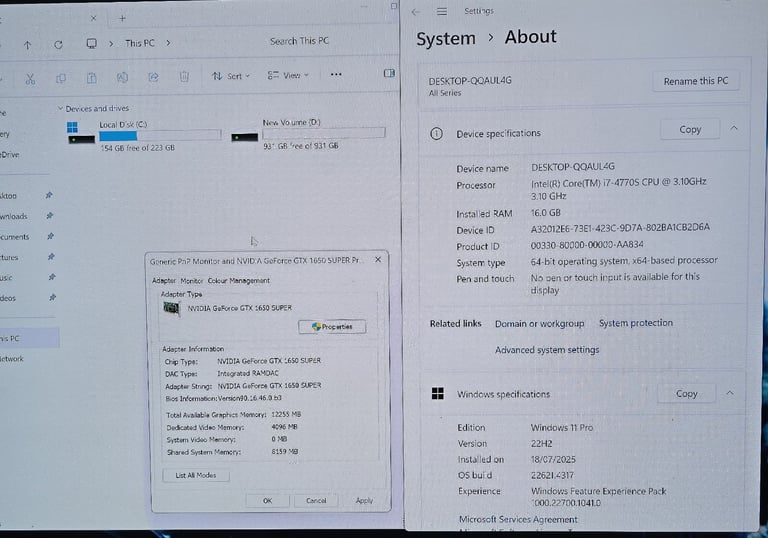Click the List All Modes button
Image resolution: width=768 pixels, height=538 pixels.
tap(195, 475)
